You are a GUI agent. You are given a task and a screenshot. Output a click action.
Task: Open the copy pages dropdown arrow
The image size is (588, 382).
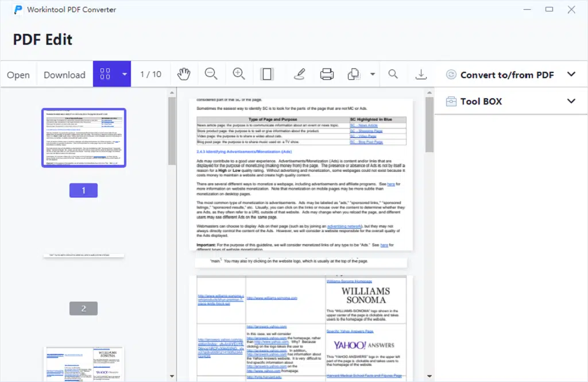(371, 74)
